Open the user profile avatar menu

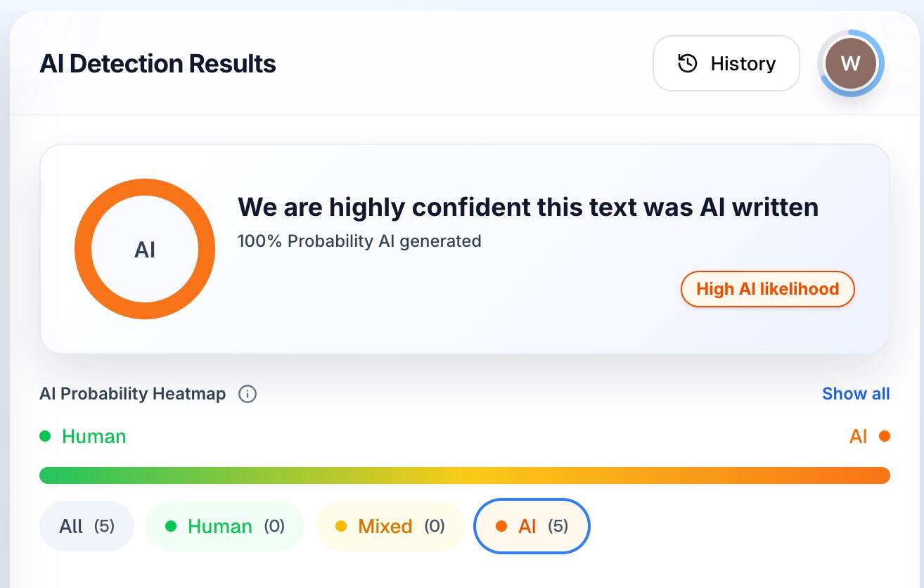851,63
